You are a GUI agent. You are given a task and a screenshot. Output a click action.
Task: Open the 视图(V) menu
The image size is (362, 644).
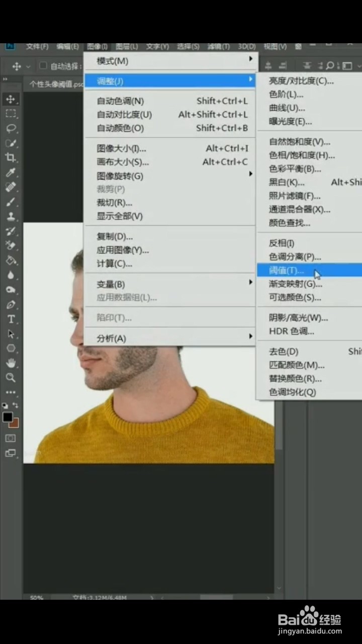[x=275, y=46]
